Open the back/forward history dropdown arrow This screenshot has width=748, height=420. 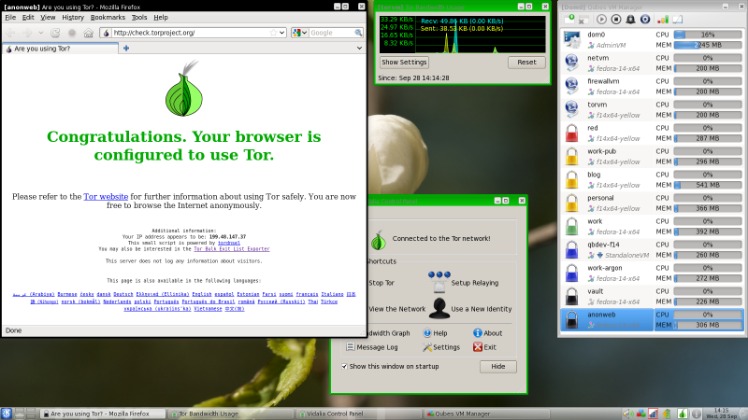[x=41, y=33]
